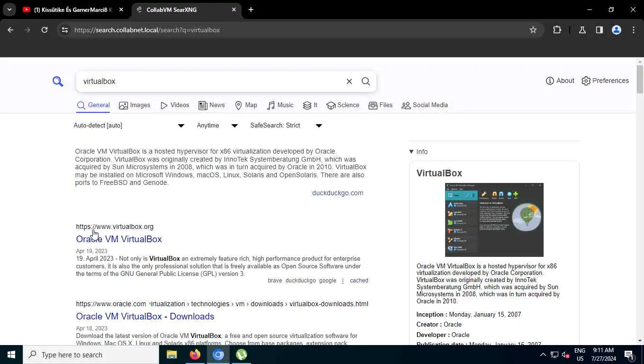Open the SafeSearch: Strict dropdown
The image size is (644, 364).
[x=286, y=126]
